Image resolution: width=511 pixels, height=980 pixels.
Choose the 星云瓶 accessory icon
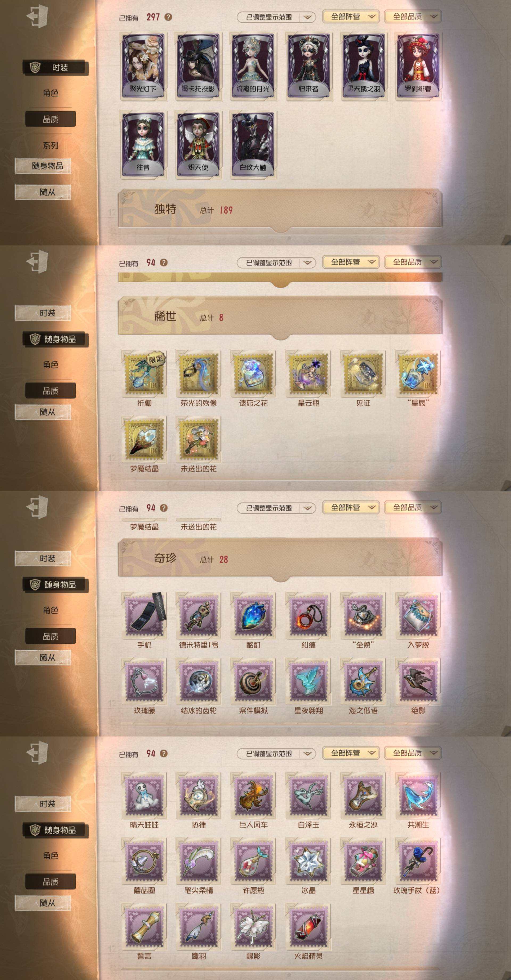[308, 373]
